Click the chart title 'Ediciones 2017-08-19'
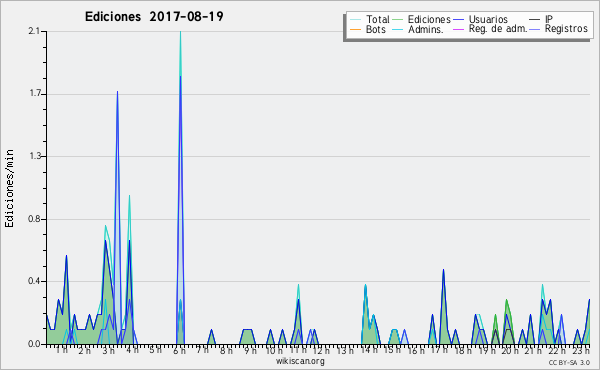Screen dimensions: 600x370 point(154,16)
